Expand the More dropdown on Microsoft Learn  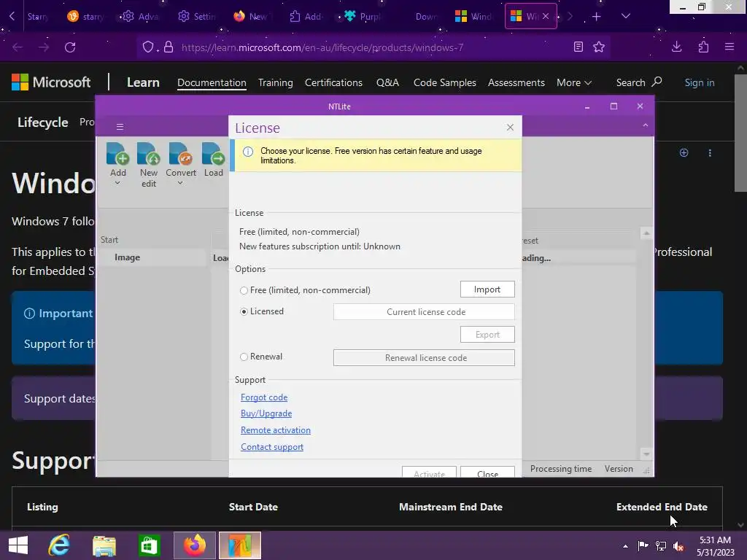(574, 83)
